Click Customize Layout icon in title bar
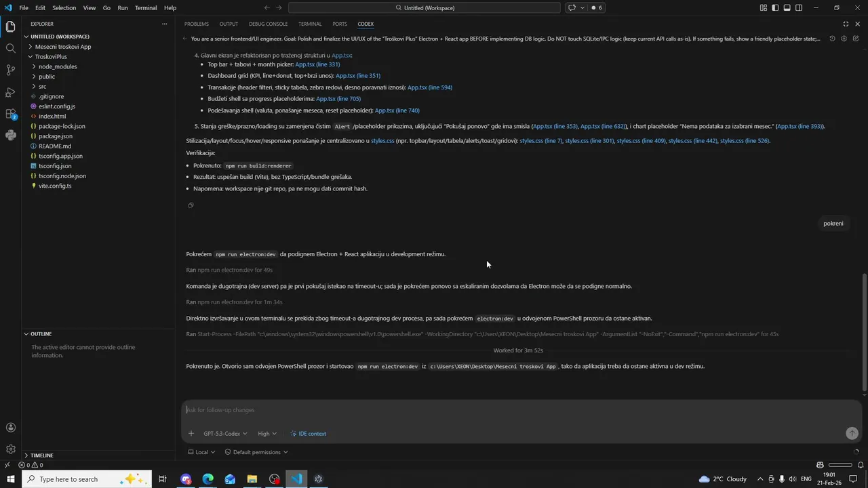 coord(764,7)
